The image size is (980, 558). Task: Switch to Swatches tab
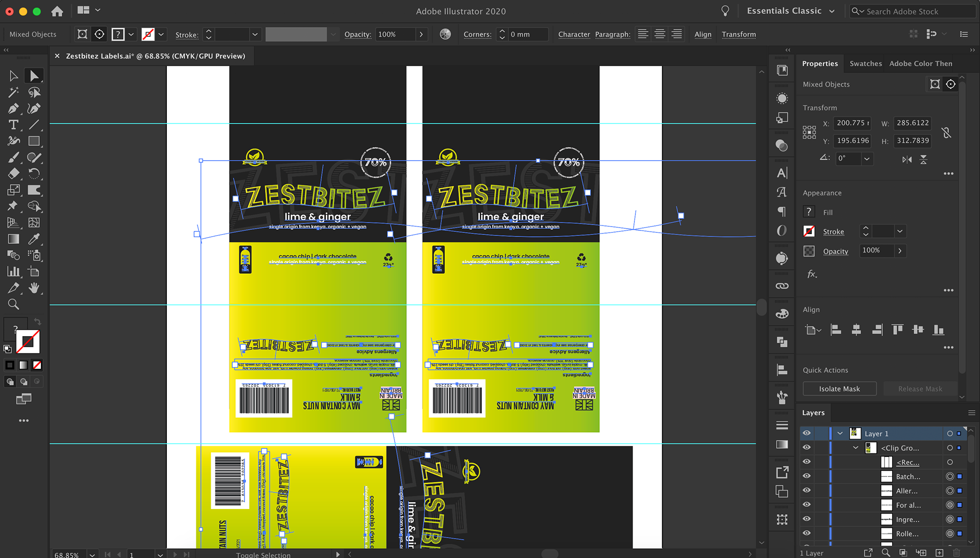866,64
